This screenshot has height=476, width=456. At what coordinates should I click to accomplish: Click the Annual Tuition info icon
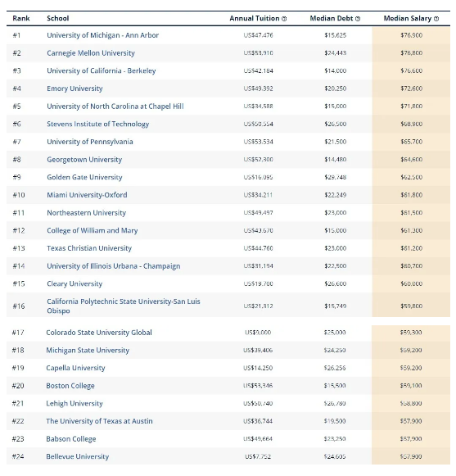(x=284, y=19)
